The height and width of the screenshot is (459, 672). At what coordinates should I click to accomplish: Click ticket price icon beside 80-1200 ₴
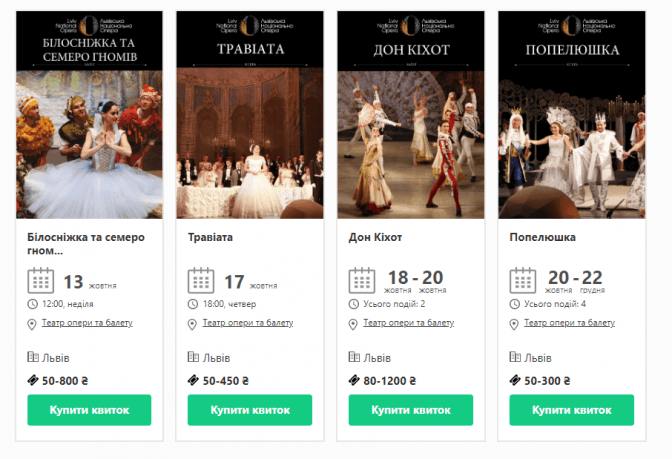pyautogui.click(x=354, y=380)
